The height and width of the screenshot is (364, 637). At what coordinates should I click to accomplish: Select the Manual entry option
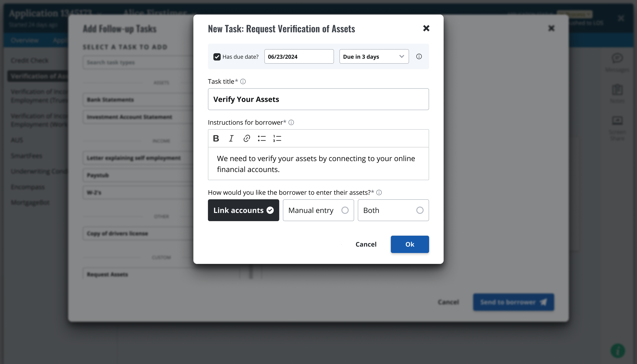coord(318,210)
